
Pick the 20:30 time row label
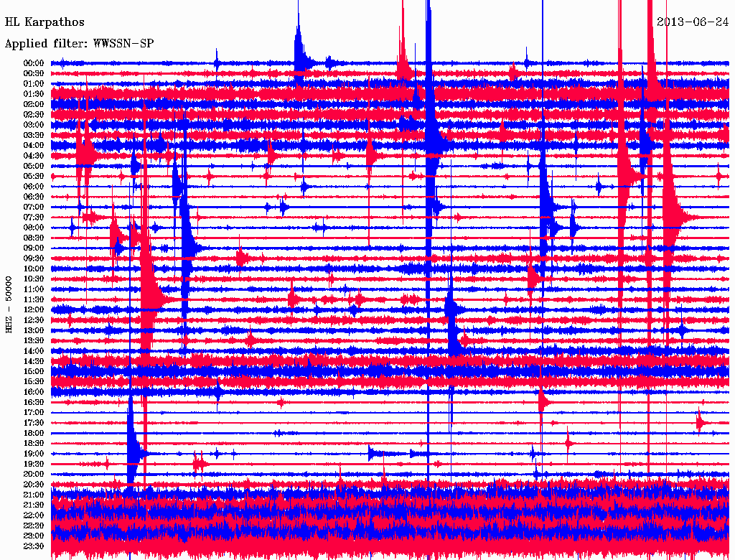click(x=34, y=485)
